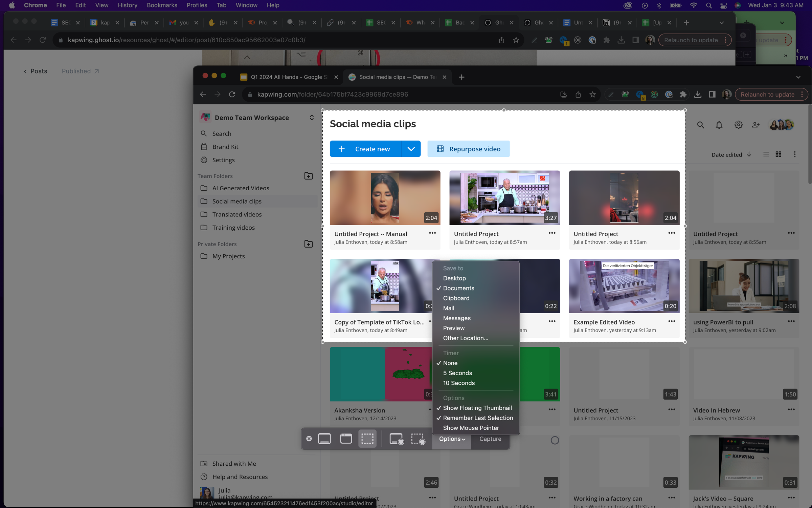
Task: Expand the Create new dropdown arrow
Action: 411,149
